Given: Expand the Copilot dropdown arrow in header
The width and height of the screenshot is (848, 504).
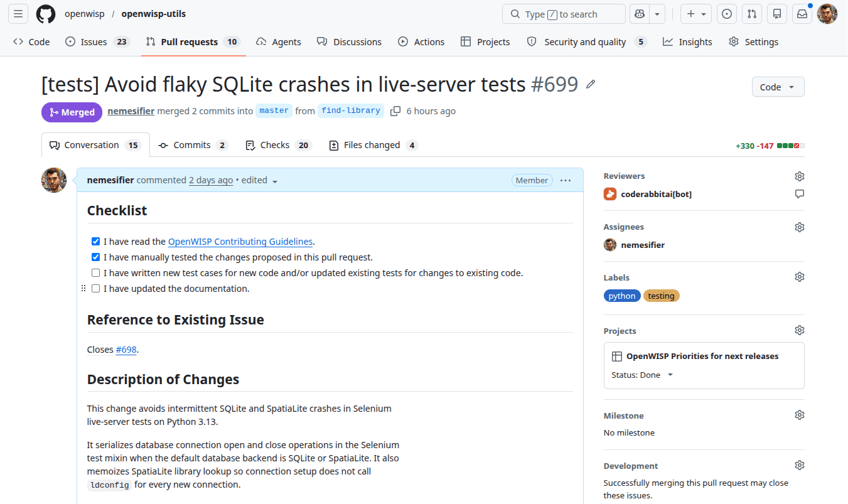Looking at the screenshot, I should [x=657, y=14].
